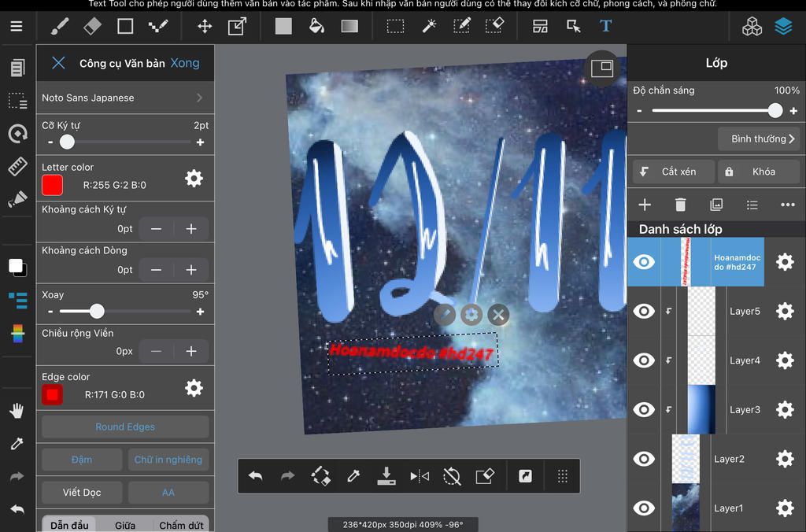Select Chấm dứt alignment tab
The image size is (806, 532).
coord(181,525)
